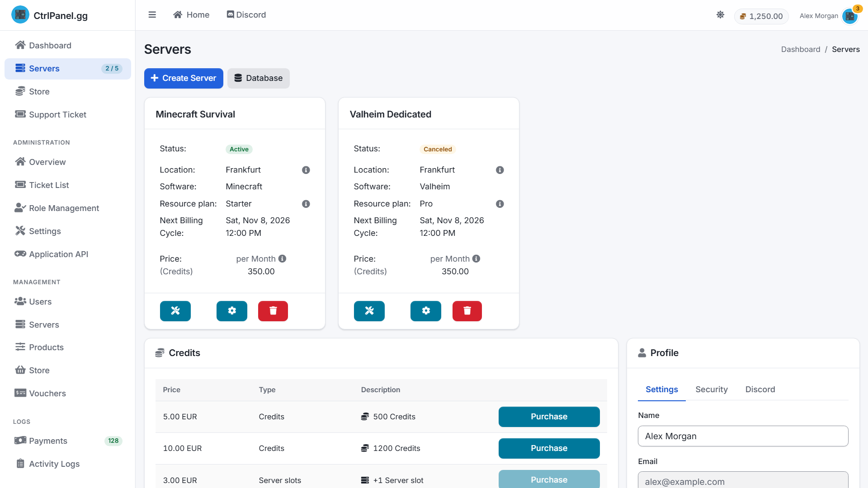868x488 pixels.
Task: Go to Dashboard in the sidebar
Action: tap(68, 45)
